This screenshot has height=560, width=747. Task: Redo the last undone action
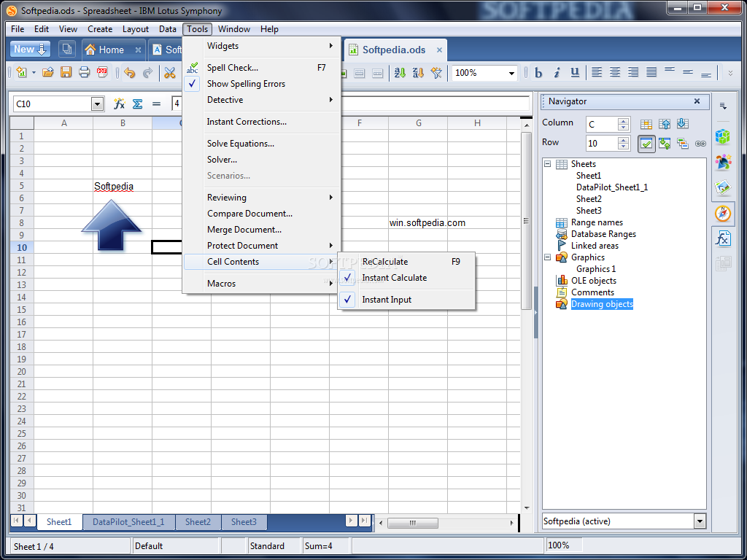[147, 72]
